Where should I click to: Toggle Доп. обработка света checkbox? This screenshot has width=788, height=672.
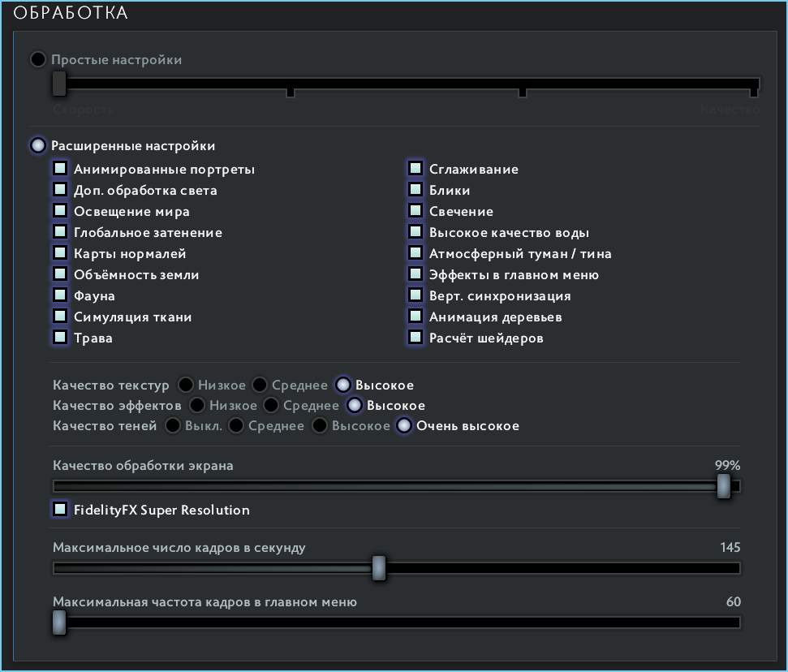click(60, 190)
